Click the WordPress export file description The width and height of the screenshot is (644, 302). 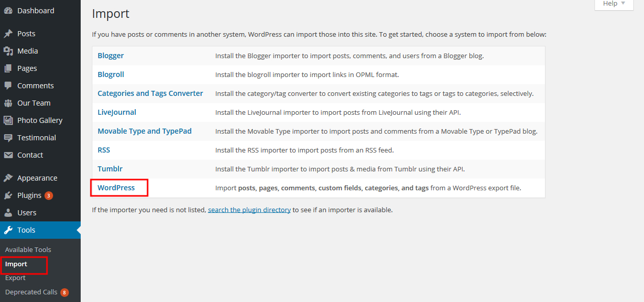point(368,188)
